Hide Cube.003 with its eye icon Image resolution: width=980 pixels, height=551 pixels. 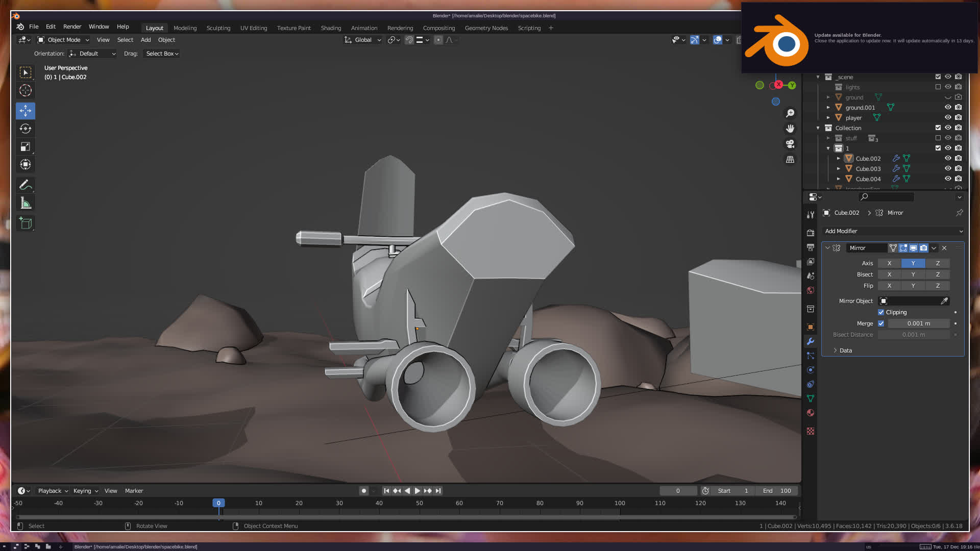(948, 168)
